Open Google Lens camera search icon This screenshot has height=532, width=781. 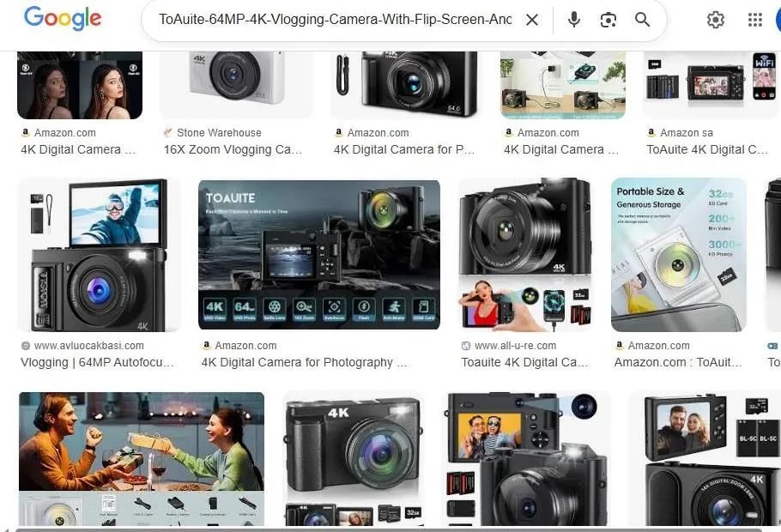tap(608, 19)
